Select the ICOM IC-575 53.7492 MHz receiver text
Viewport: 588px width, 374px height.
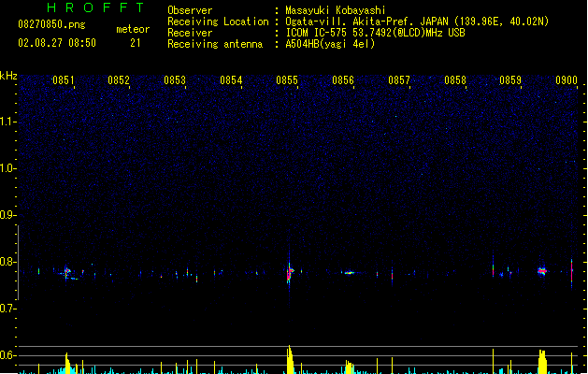[x=376, y=33]
